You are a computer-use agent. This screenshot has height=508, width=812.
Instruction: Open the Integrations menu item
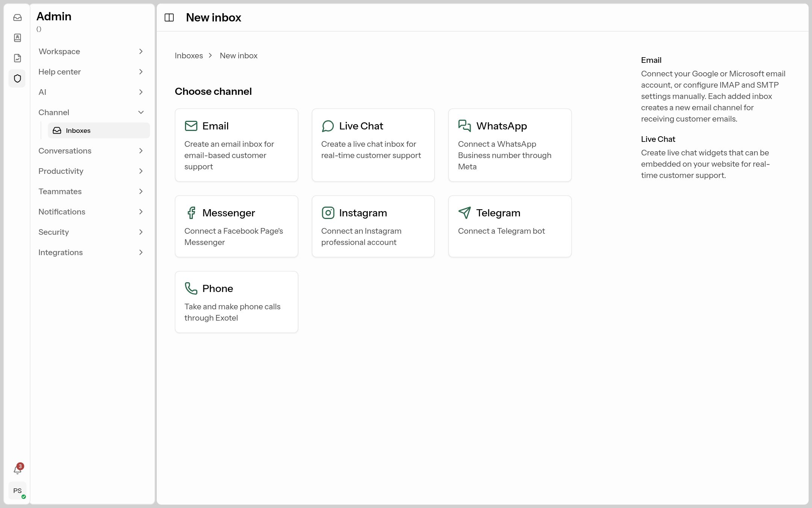coord(92,252)
